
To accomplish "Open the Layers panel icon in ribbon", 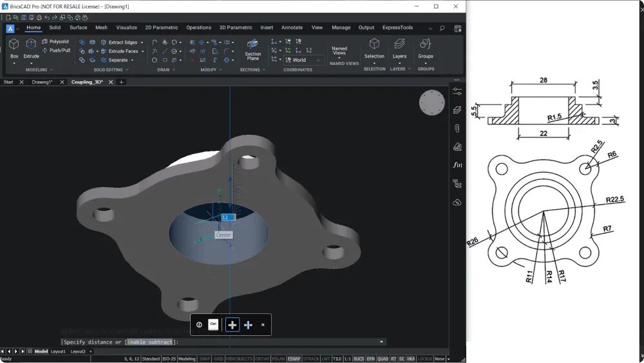I will [x=399, y=44].
